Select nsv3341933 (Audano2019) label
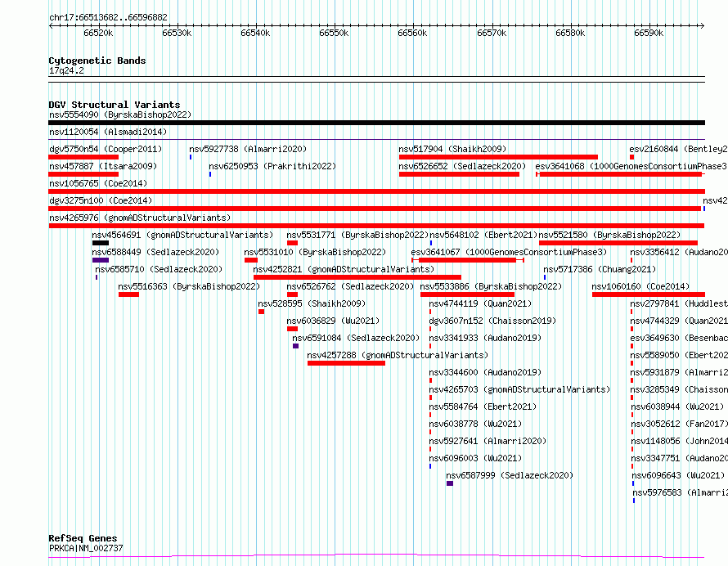The width and height of the screenshot is (728, 566). [485, 338]
